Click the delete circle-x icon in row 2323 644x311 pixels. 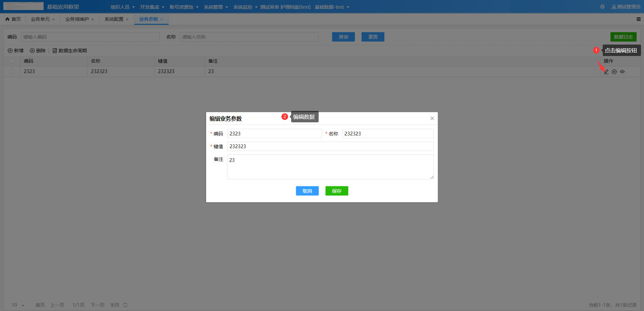click(x=614, y=72)
